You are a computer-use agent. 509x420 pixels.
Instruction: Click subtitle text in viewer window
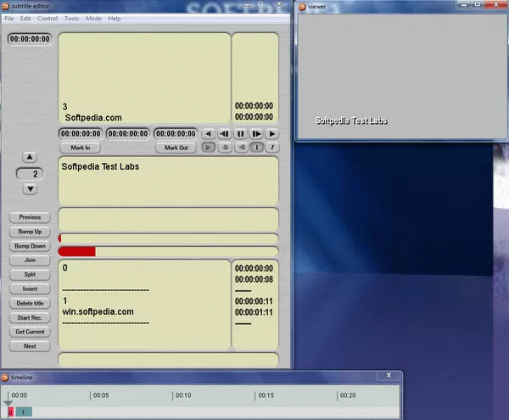(351, 120)
